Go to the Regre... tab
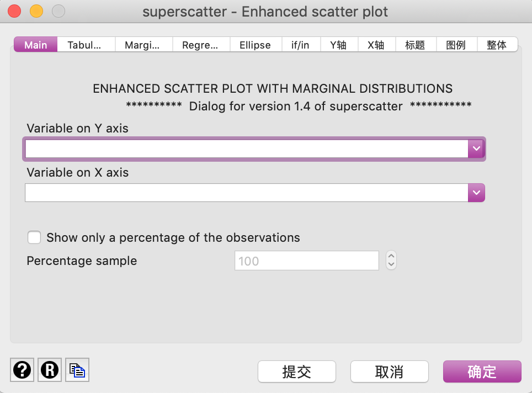Screen dimensions: 532x393 point(201,45)
